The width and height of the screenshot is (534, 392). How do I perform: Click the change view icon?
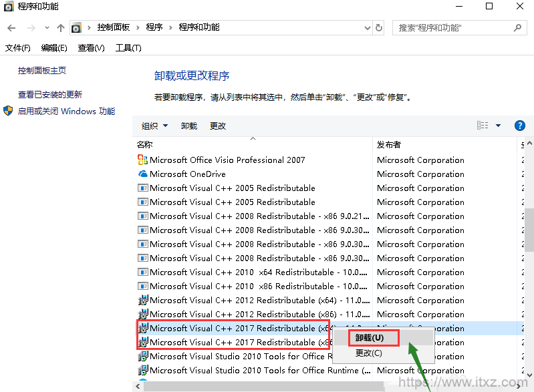click(483, 126)
